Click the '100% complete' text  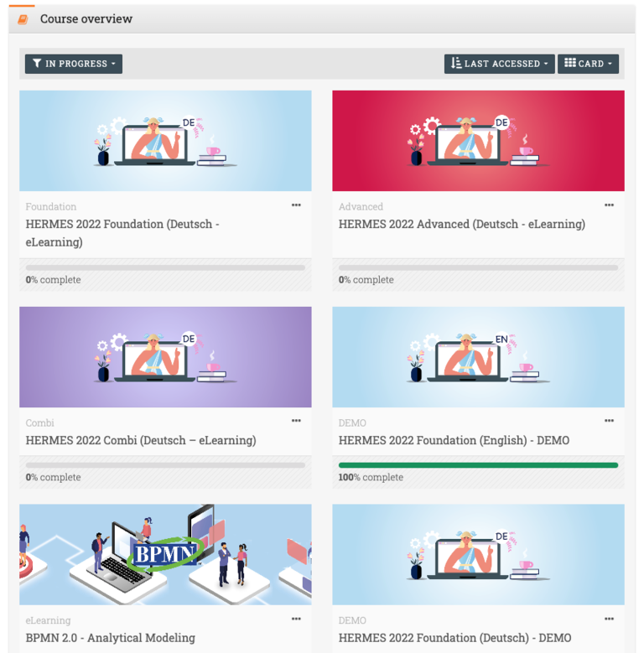point(371,477)
